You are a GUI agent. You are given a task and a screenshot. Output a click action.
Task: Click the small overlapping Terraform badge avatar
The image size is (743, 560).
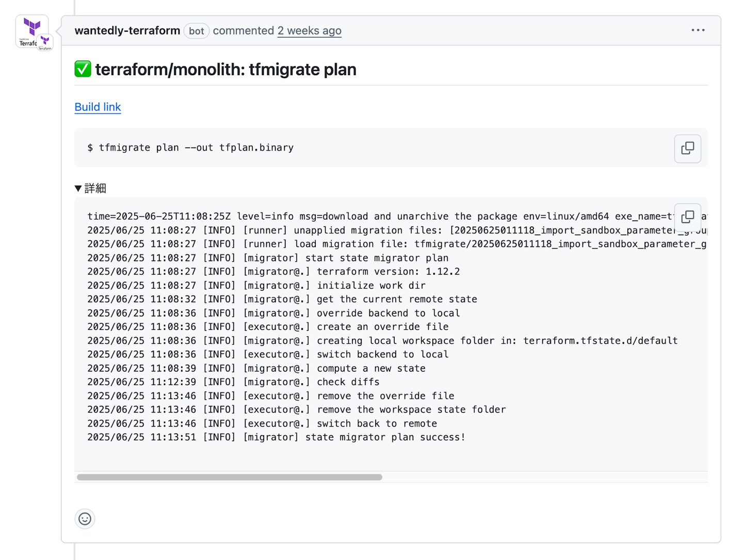[45, 42]
